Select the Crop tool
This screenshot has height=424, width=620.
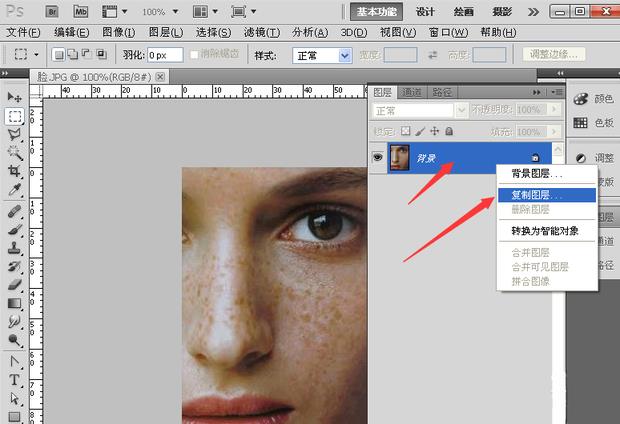pos(15,171)
